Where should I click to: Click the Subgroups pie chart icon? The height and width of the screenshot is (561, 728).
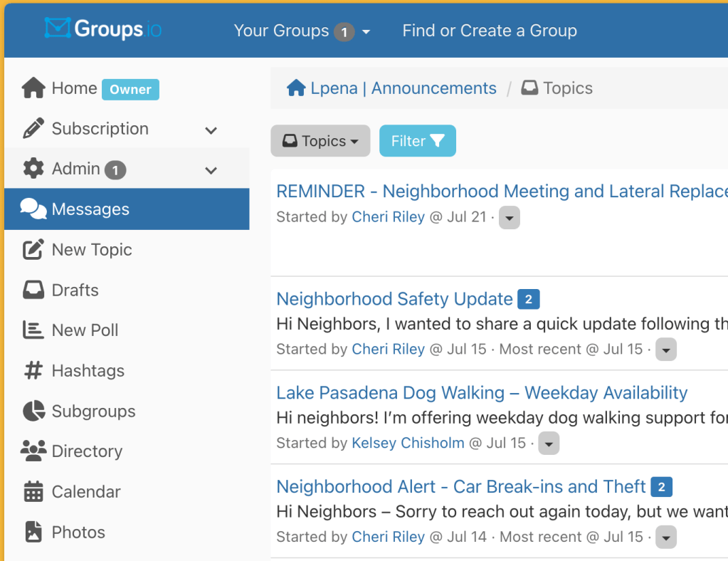(33, 411)
